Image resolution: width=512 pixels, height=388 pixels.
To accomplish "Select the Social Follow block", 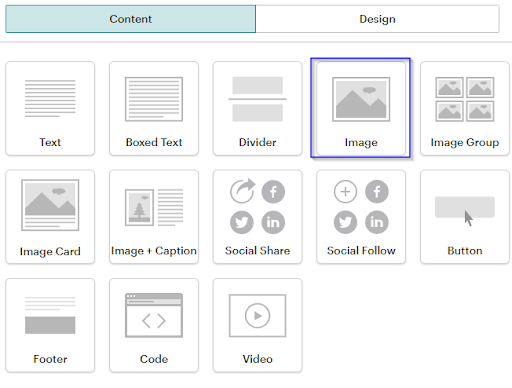I will (x=361, y=217).
